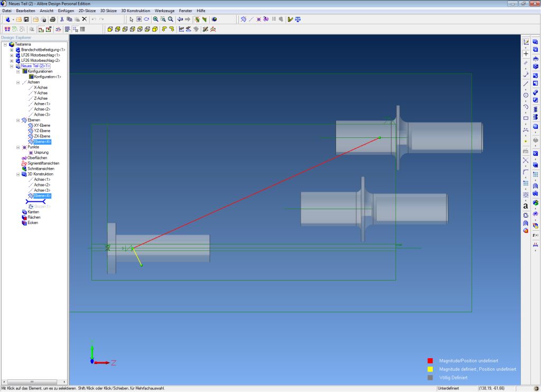Click gray Völlig Definiert legend swatch
Viewport: 541px width, 392px height.
click(430, 378)
